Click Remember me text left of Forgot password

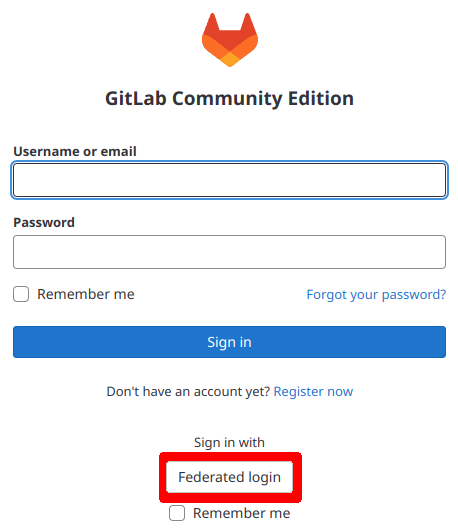86,294
